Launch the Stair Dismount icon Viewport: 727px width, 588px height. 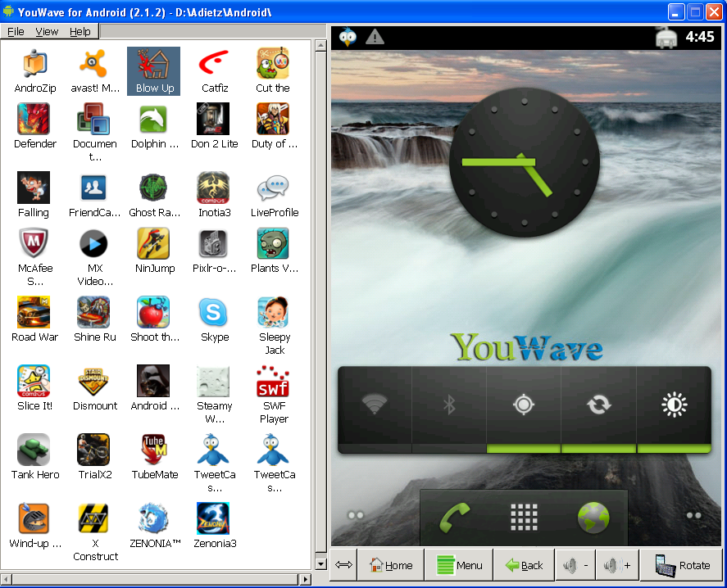tap(93, 381)
